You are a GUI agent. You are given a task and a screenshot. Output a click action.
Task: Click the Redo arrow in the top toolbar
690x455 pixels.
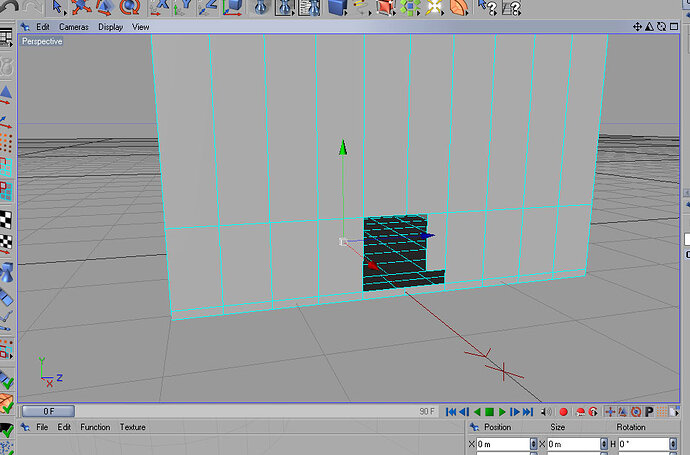pos(33,6)
